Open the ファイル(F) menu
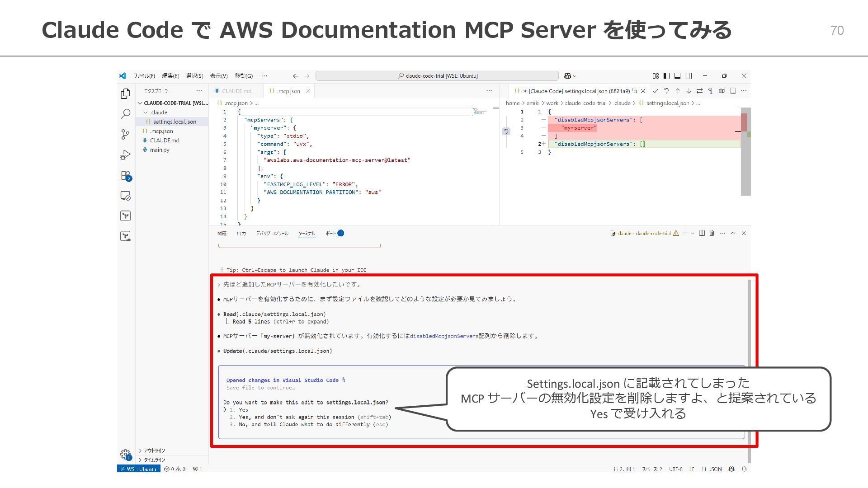 coord(144,76)
